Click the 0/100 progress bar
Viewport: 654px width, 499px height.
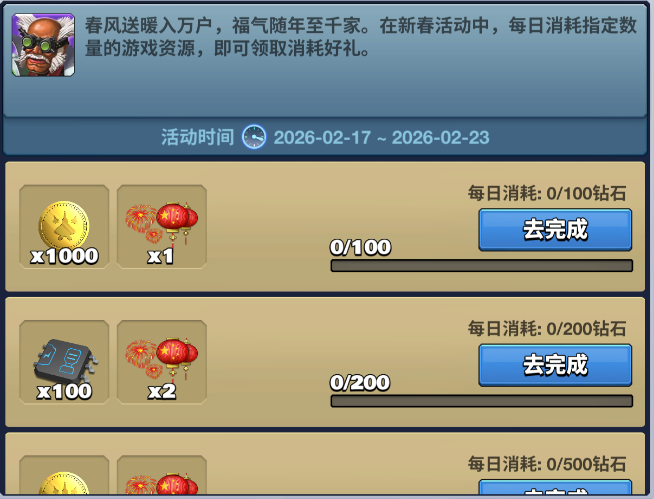482,265
